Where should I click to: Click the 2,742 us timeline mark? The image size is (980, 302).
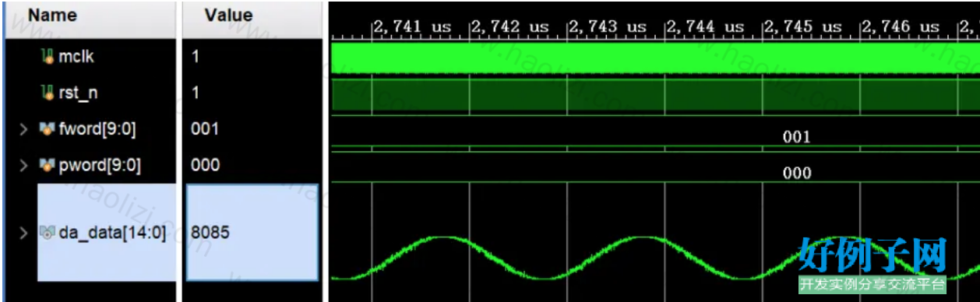pos(510,26)
